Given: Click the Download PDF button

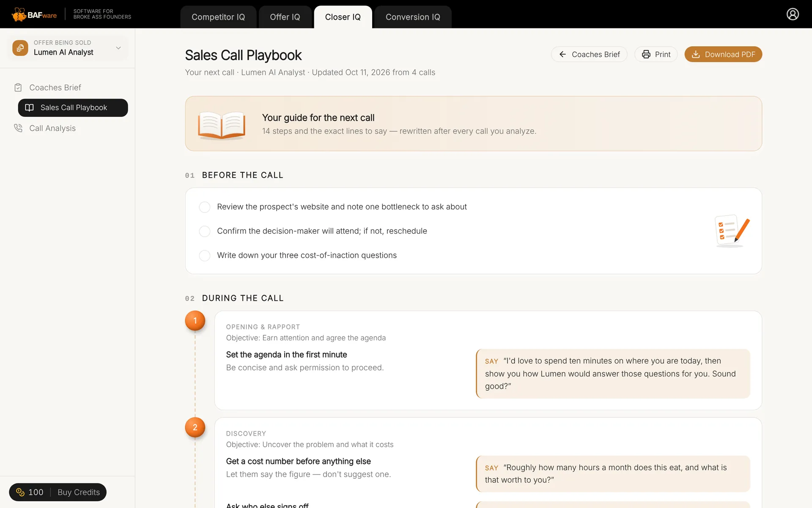Looking at the screenshot, I should tap(723, 54).
